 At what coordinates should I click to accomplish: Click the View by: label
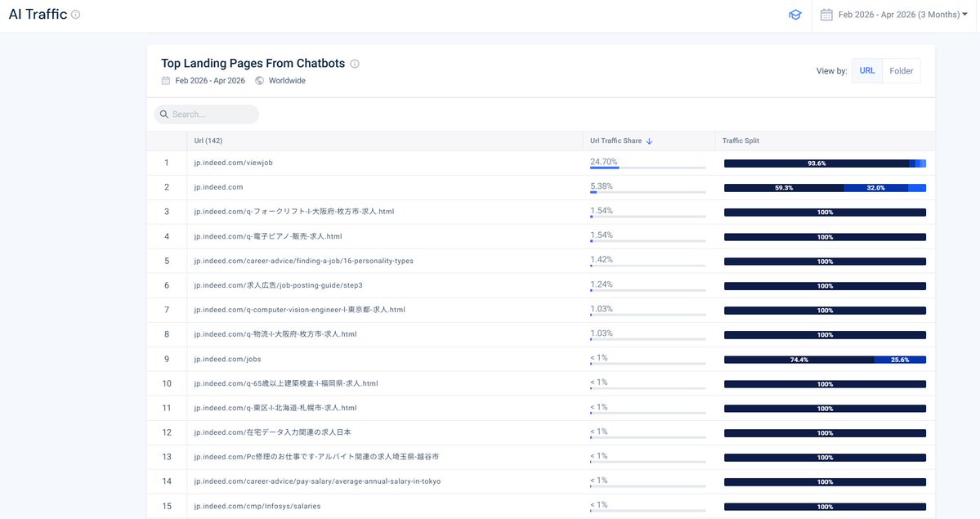point(831,70)
